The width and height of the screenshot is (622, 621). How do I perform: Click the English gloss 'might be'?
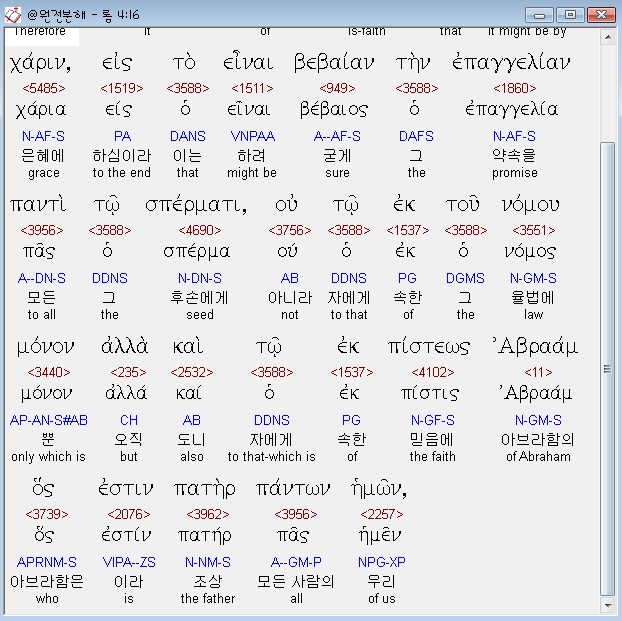tap(252, 173)
